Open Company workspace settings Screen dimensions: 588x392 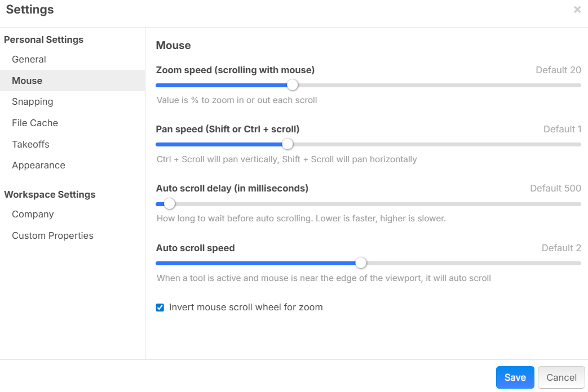coord(33,215)
